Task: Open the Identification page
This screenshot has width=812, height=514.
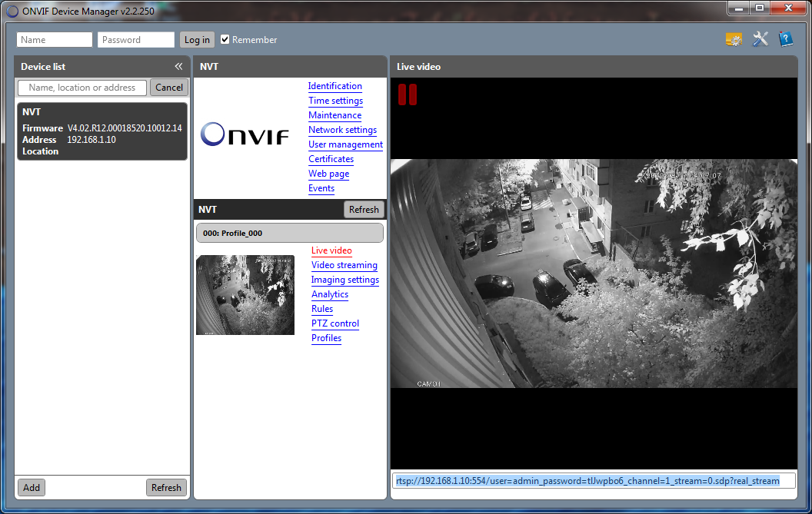Action: tap(334, 86)
